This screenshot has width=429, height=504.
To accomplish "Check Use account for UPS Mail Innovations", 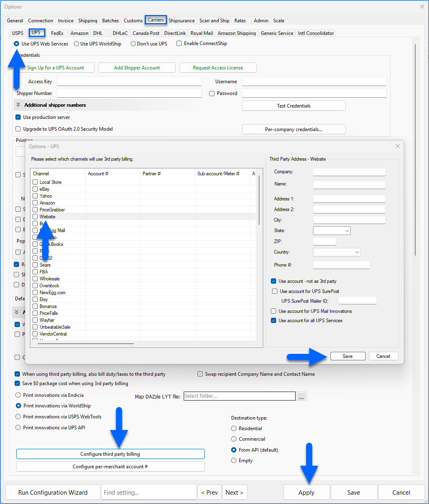I will pos(274,311).
